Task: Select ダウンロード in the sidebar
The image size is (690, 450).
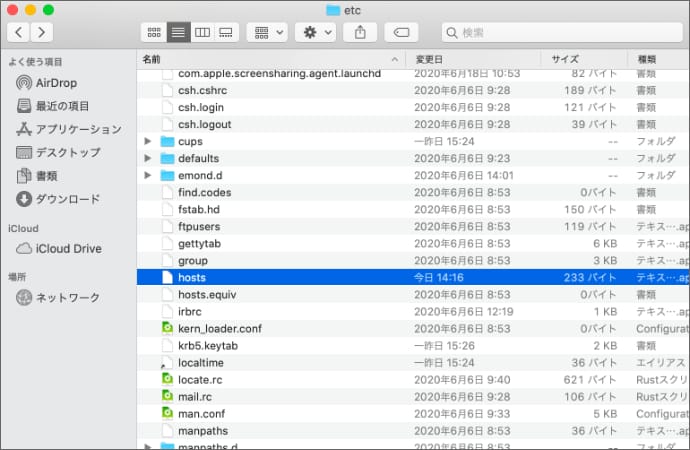Action: point(67,198)
